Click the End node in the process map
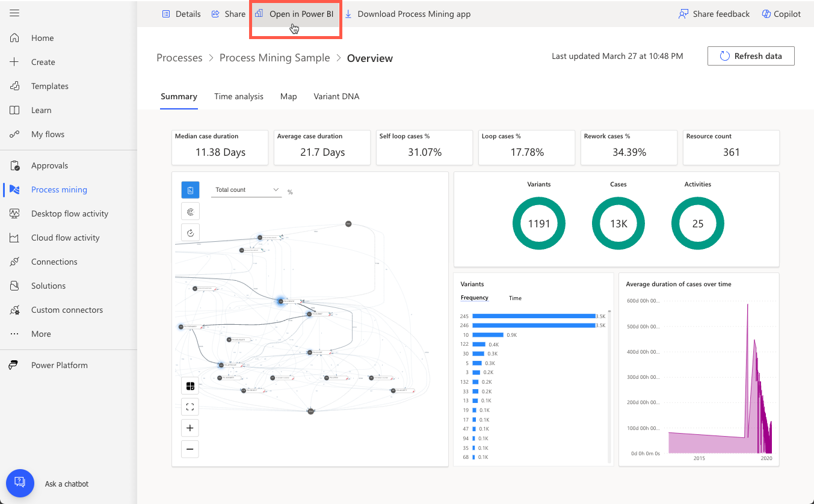The height and width of the screenshot is (504, 814). (310, 411)
